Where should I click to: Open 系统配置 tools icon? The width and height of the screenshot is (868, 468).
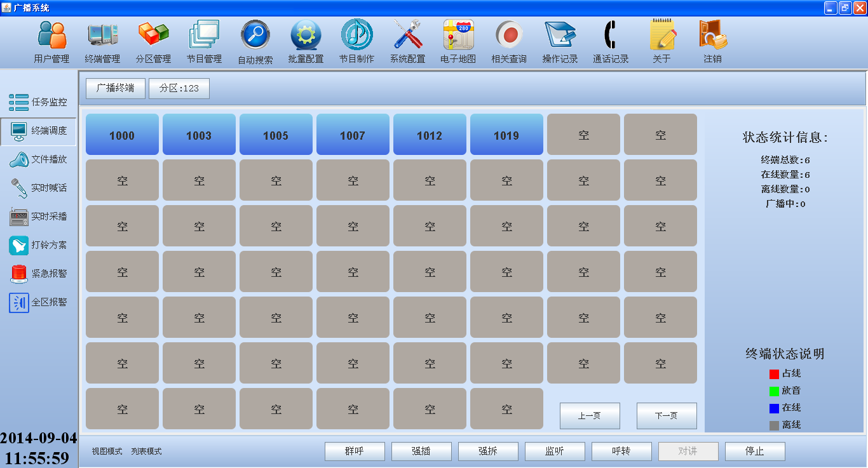pyautogui.click(x=407, y=36)
